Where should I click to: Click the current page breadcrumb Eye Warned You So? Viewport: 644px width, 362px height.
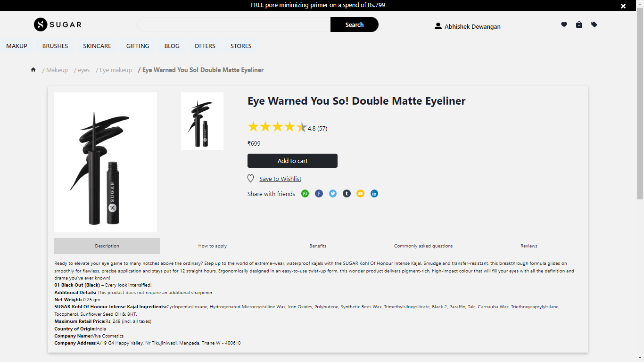[203, 70]
